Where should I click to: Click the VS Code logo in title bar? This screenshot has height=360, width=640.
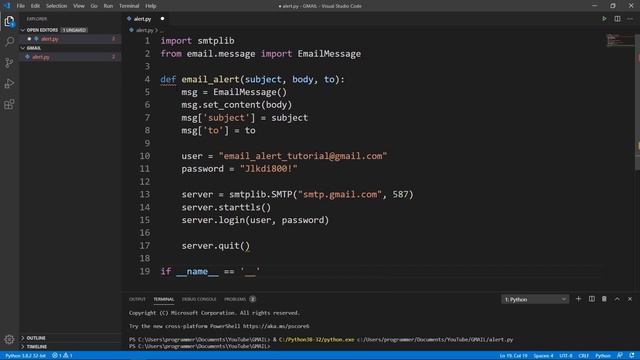(7, 6)
